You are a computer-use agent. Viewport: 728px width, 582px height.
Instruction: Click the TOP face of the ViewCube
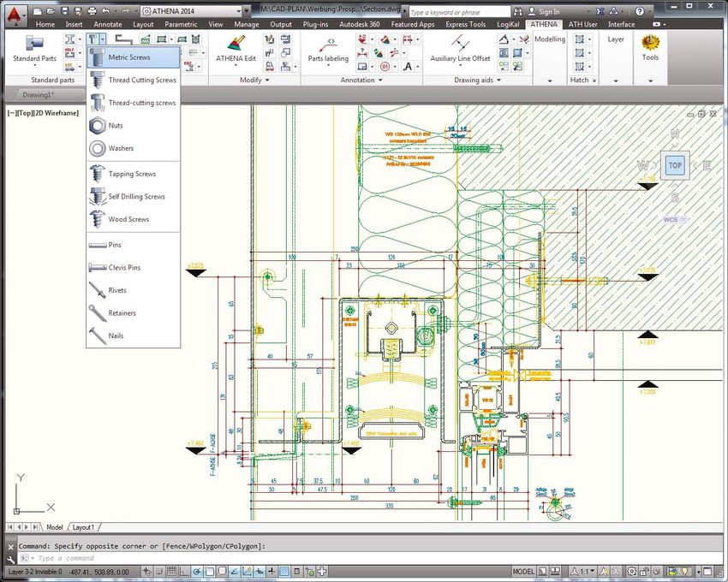click(x=675, y=165)
